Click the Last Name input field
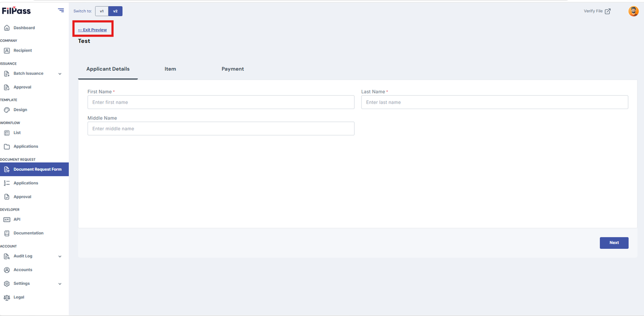This screenshot has height=316, width=644. (x=494, y=102)
